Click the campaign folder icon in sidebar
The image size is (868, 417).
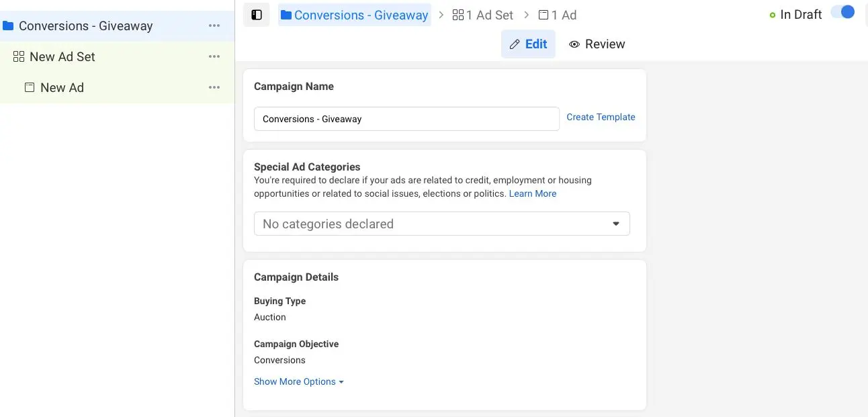pos(8,26)
